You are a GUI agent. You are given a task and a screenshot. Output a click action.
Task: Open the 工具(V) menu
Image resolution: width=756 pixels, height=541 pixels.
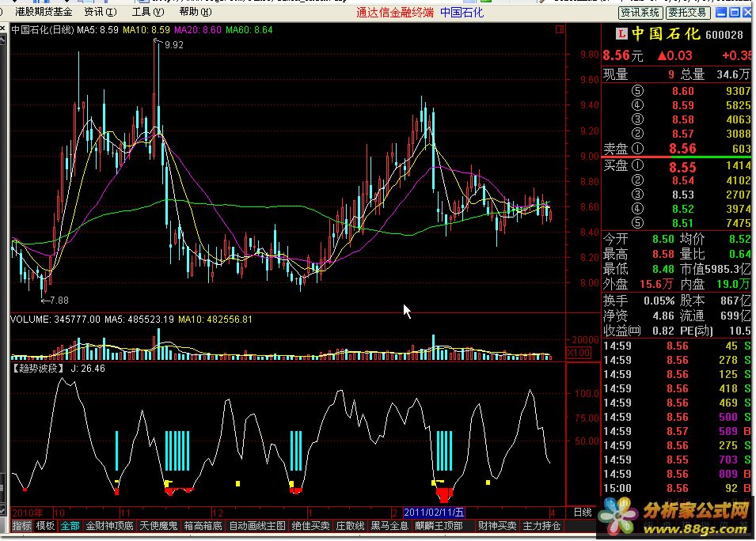[x=148, y=12]
